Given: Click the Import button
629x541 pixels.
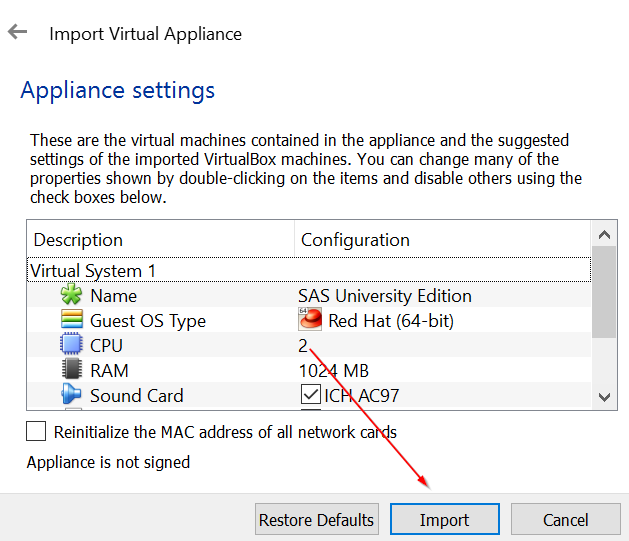Looking at the screenshot, I should tap(444, 520).
